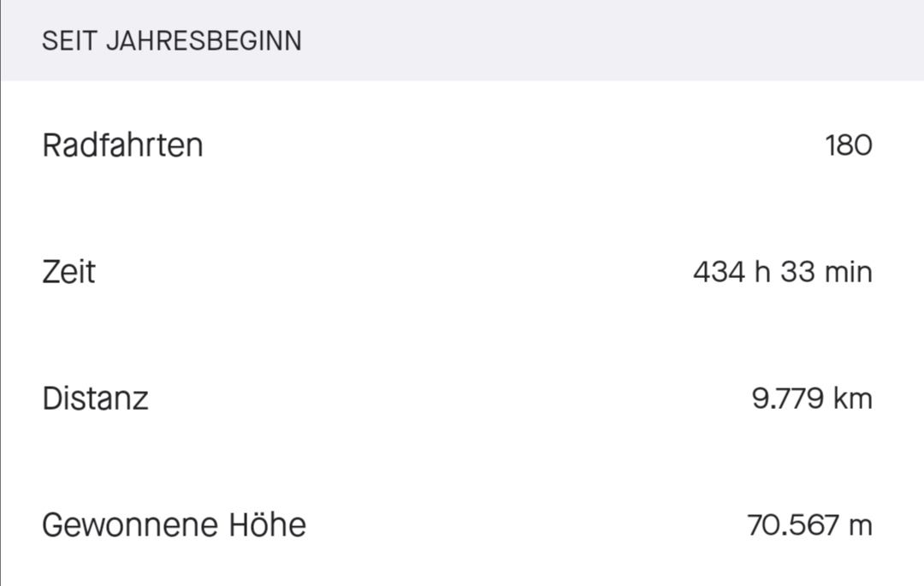924x586 pixels.
Task: Click the ride count value 180
Action: click(848, 145)
